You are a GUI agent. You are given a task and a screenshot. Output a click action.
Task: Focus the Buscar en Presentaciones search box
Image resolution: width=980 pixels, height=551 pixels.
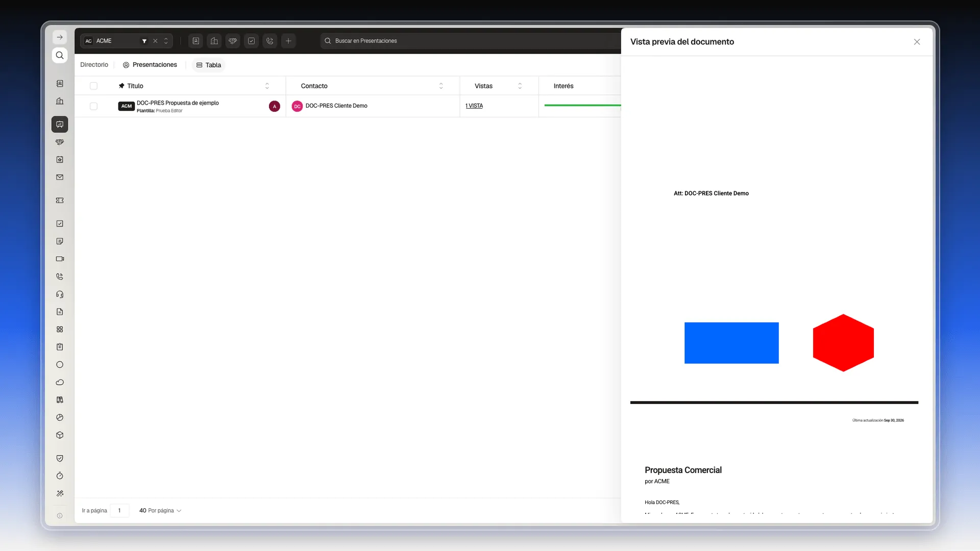coord(470,41)
